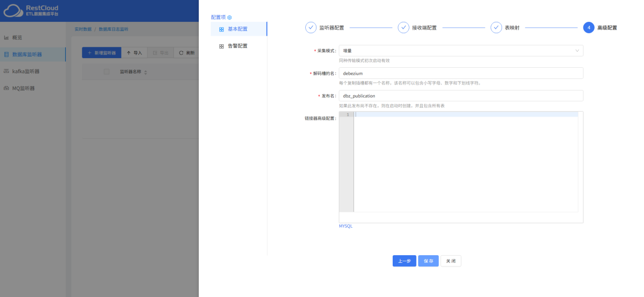Click the 接收端配置 step checkmark circle

403,28
